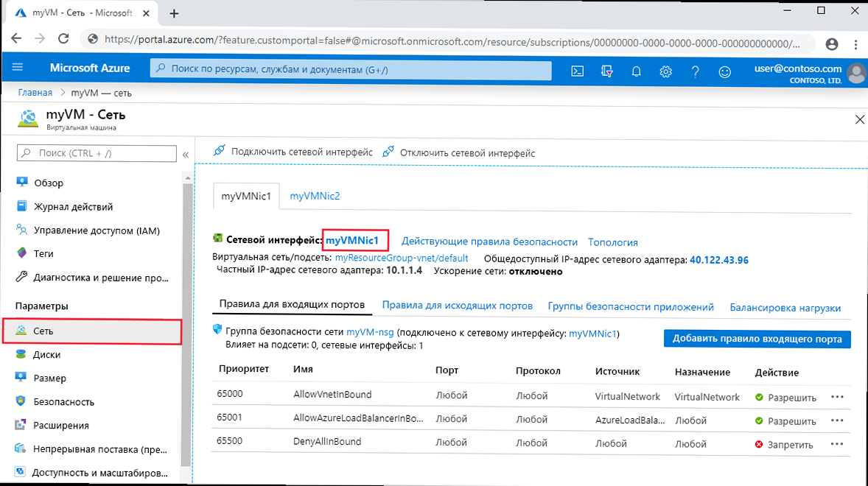Open the hamburger portal menu

[x=18, y=68]
